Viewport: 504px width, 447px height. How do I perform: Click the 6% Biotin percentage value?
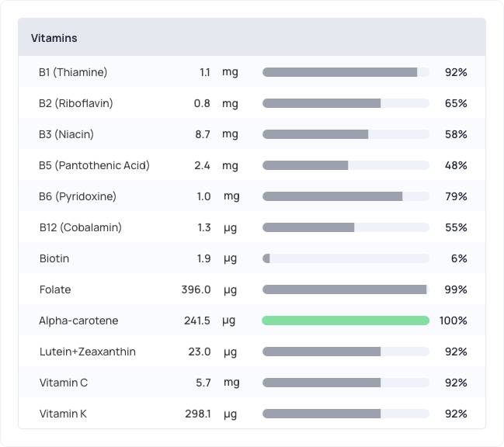[x=459, y=258]
